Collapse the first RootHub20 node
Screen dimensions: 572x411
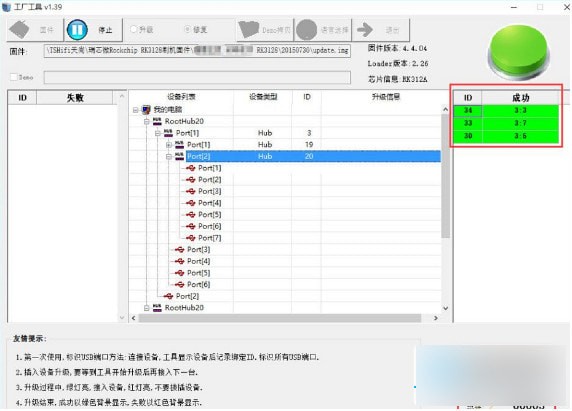147,121
